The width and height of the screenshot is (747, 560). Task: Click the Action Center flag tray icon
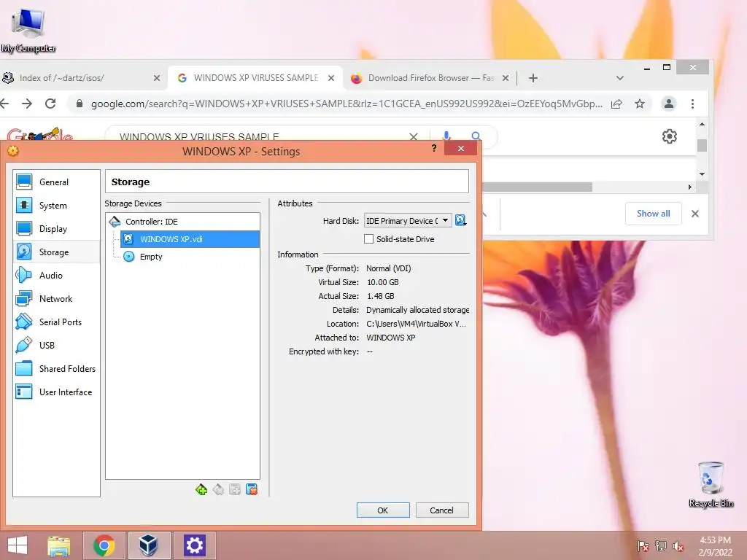pyautogui.click(x=643, y=545)
